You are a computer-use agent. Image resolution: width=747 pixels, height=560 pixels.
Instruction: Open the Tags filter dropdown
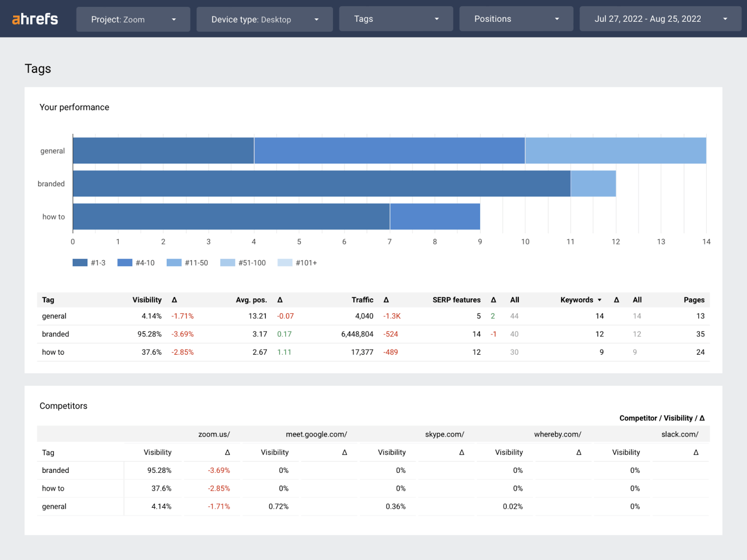pyautogui.click(x=395, y=19)
